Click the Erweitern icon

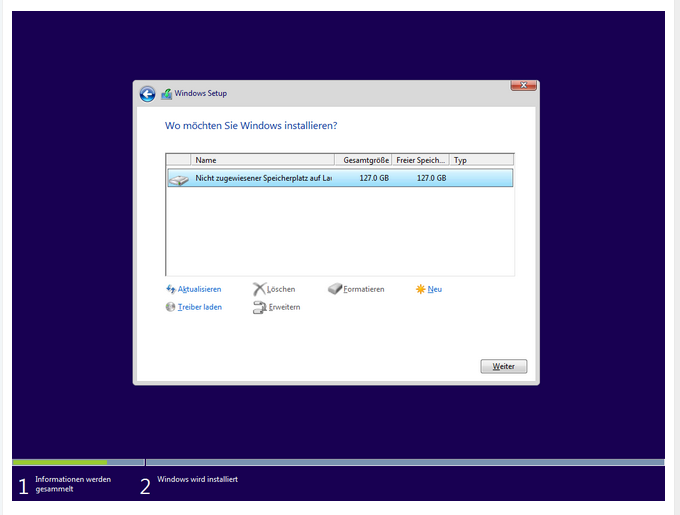pos(259,307)
